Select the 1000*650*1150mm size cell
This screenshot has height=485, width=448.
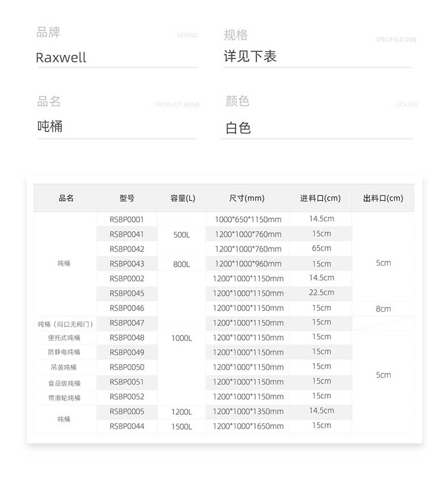tap(248, 219)
